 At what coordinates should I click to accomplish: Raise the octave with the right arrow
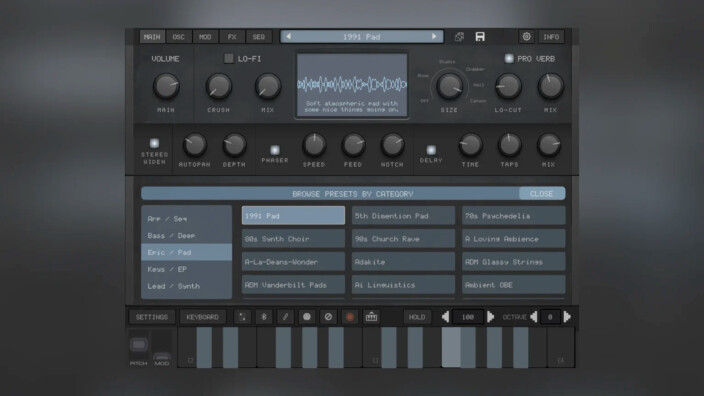click(x=567, y=317)
